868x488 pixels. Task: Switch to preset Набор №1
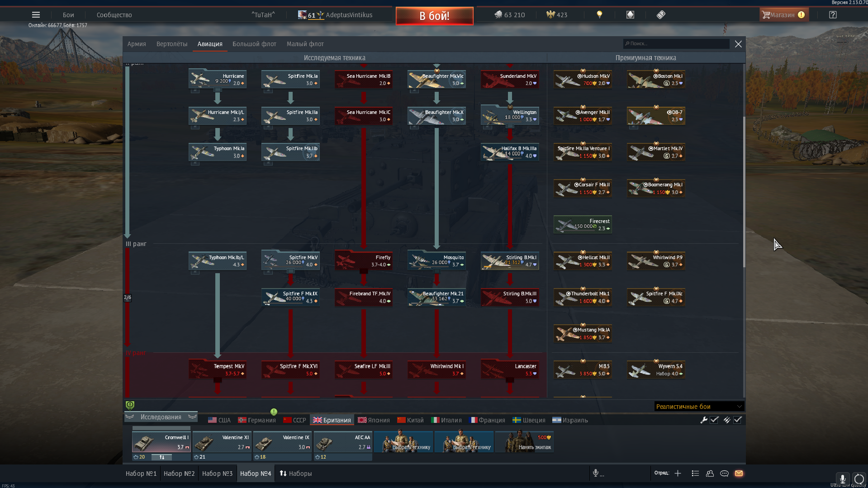141,474
